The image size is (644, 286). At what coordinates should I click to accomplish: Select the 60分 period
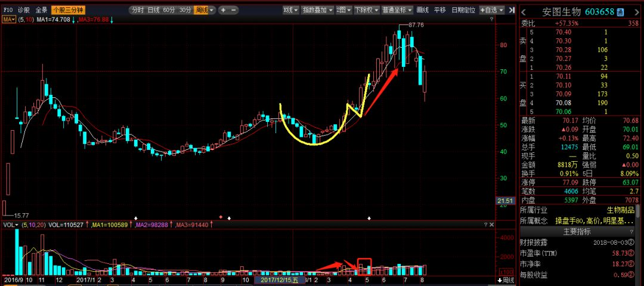coord(168,10)
